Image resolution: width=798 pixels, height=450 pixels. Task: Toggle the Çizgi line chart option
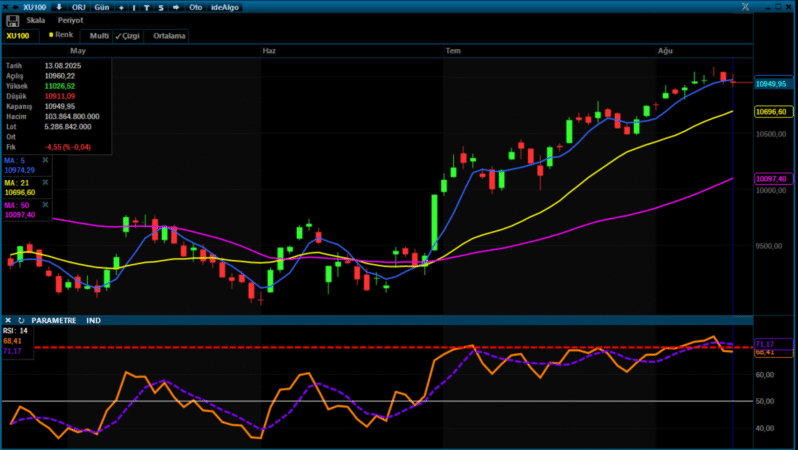[x=128, y=36]
